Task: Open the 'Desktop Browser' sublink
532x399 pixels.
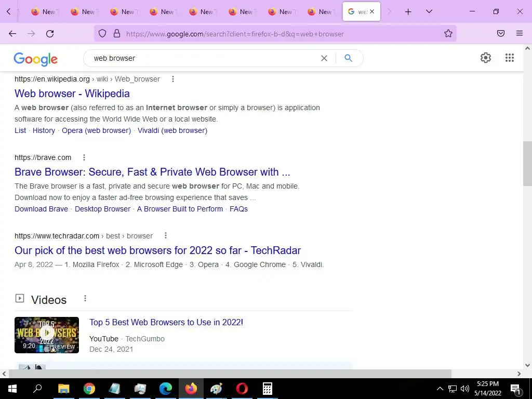Action: point(102,209)
